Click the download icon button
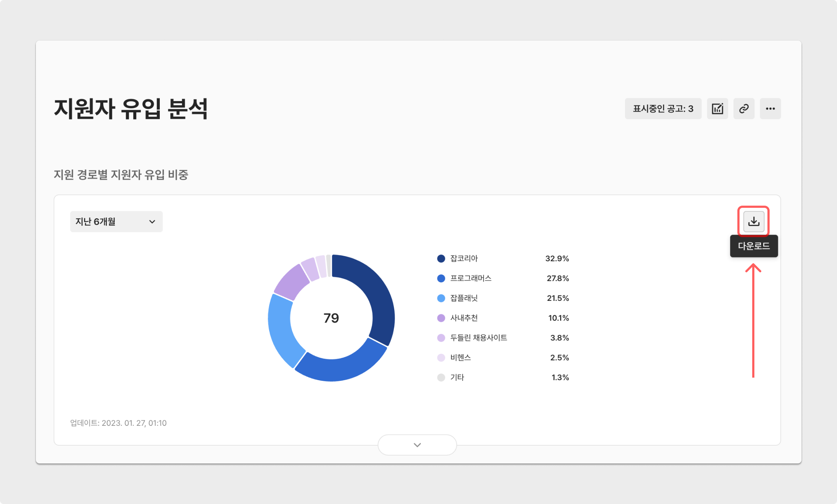The image size is (837, 504). pyautogui.click(x=754, y=221)
